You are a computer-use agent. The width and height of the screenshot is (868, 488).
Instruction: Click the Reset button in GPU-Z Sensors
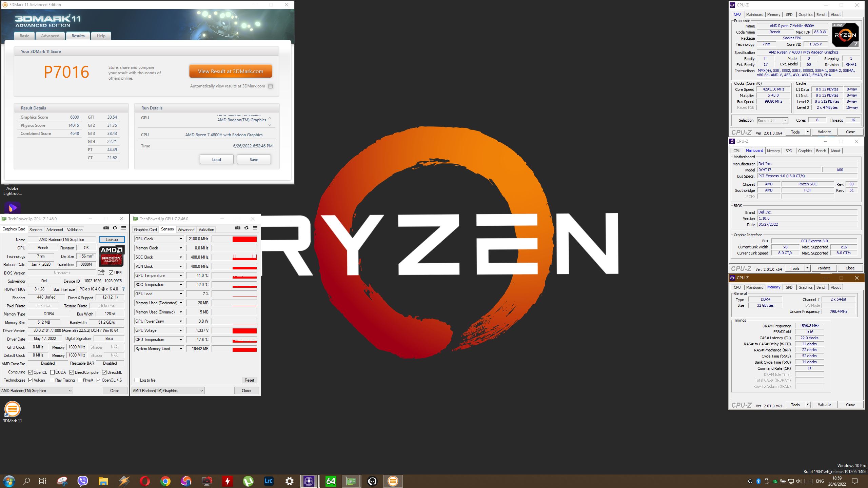[x=250, y=380]
